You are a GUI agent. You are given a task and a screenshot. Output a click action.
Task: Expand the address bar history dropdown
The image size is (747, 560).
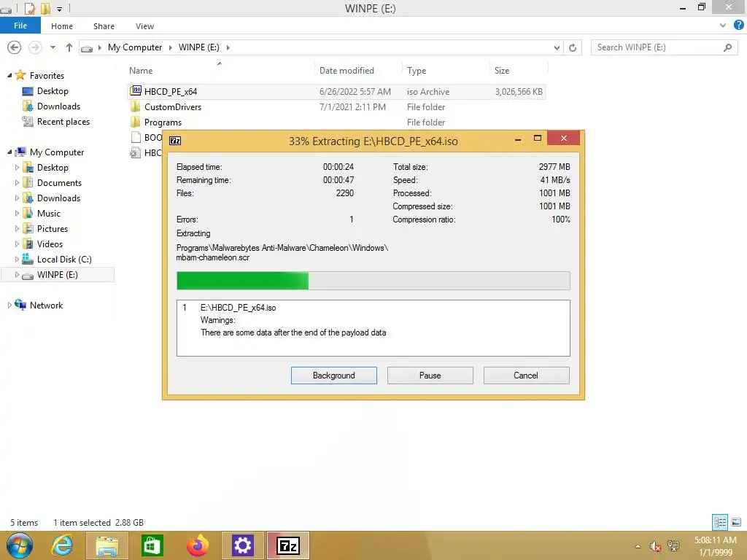point(557,47)
